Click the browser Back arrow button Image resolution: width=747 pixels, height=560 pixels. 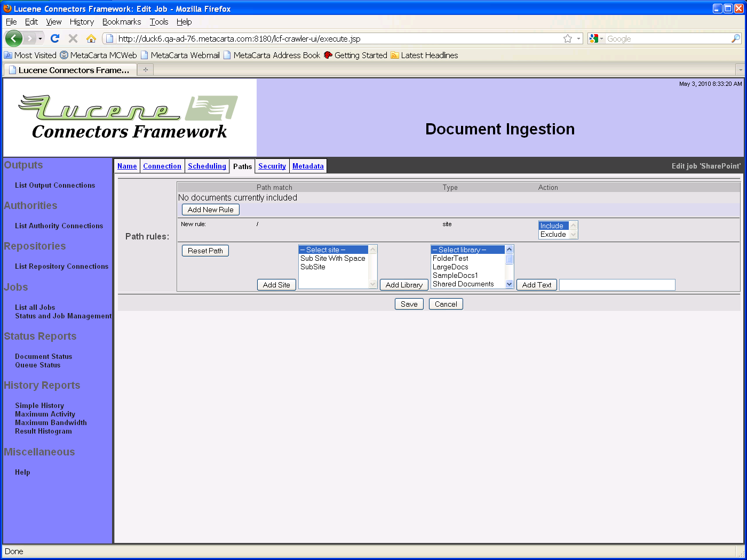13,38
